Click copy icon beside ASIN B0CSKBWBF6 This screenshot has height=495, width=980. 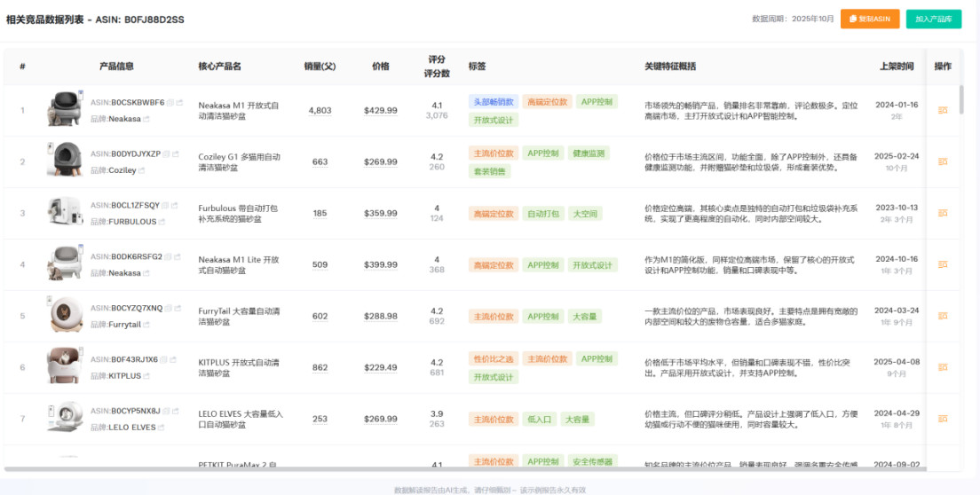coord(170,103)
